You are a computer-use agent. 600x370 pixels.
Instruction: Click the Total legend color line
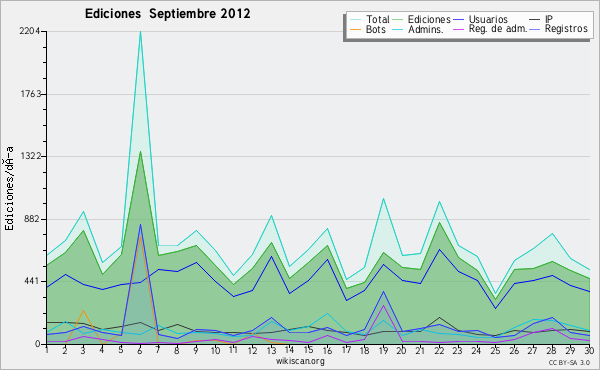click(x=355, y=20)
